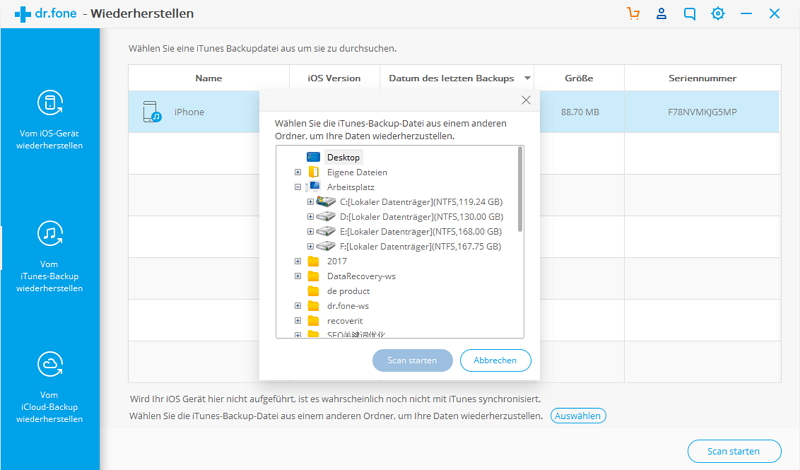
Task: Open the feedback chat icon
Action: (689, 14)
